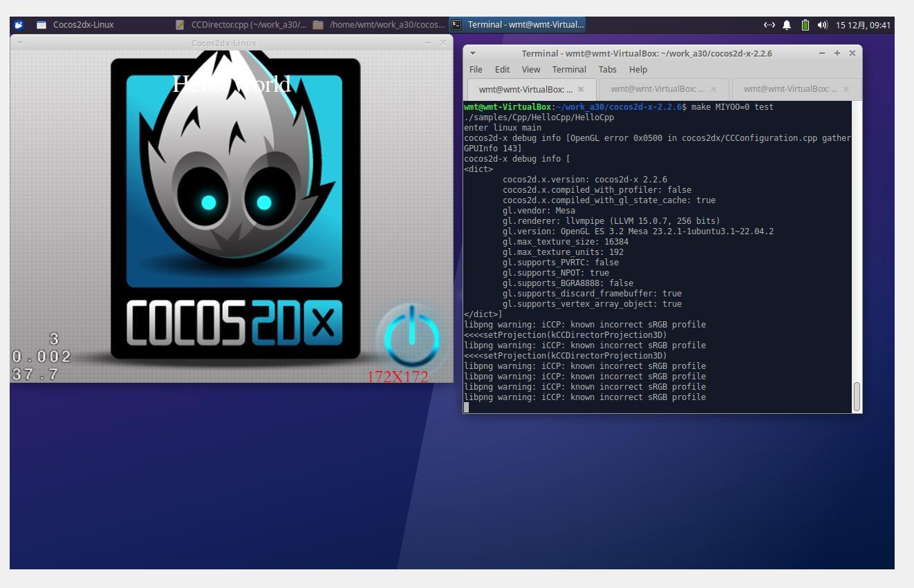Screen dimensions: 914x588
Task: Open the network connection tray icon
Action: pyautogui.click(x=770, y=25)
